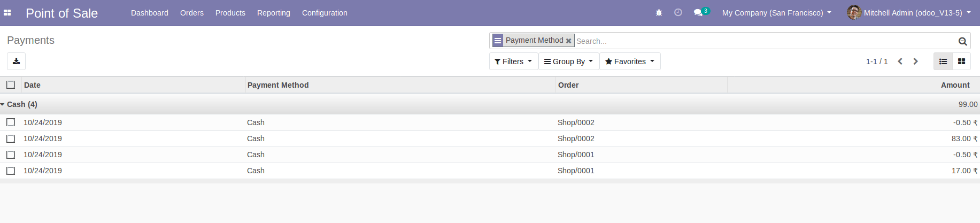Click the debug bug icon
This screenshot has height=223, width=980.
point(659,13)
